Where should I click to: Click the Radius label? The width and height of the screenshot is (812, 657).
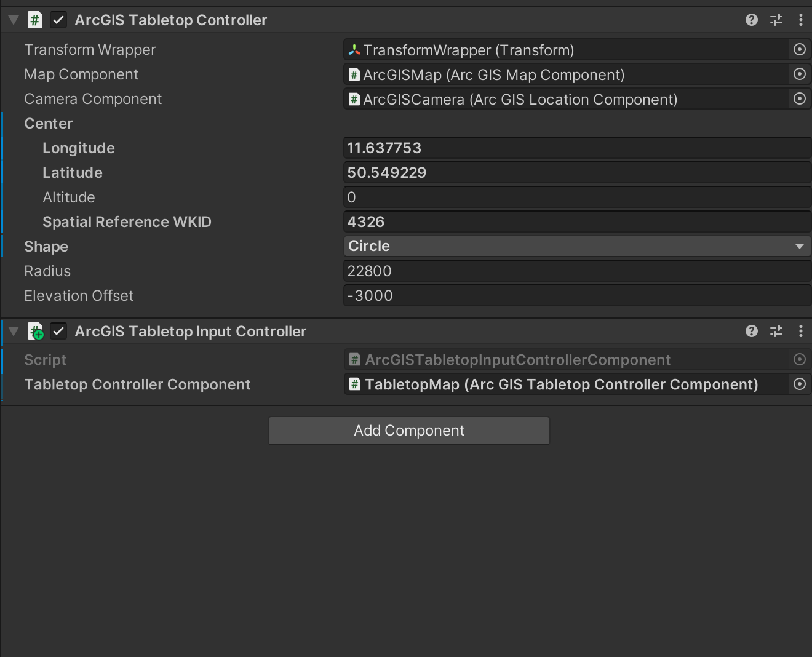coord(47,271)
